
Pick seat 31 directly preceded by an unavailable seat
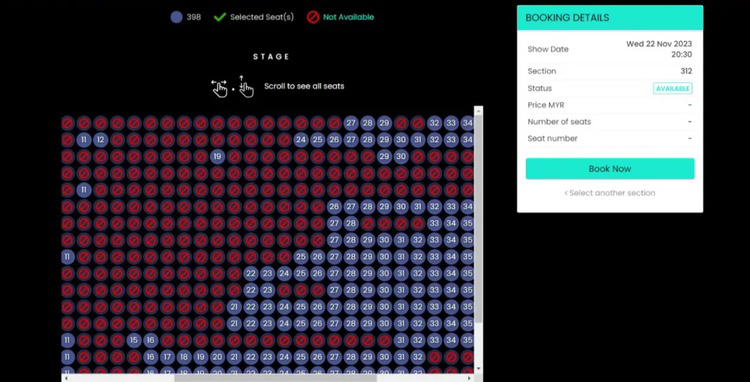(401, 340)
